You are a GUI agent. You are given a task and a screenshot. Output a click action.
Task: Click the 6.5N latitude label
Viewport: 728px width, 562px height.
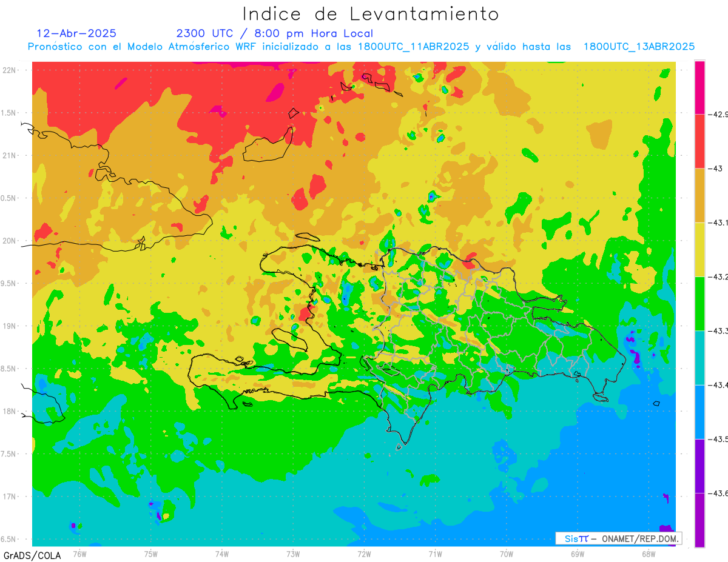(x=9, y=539)
